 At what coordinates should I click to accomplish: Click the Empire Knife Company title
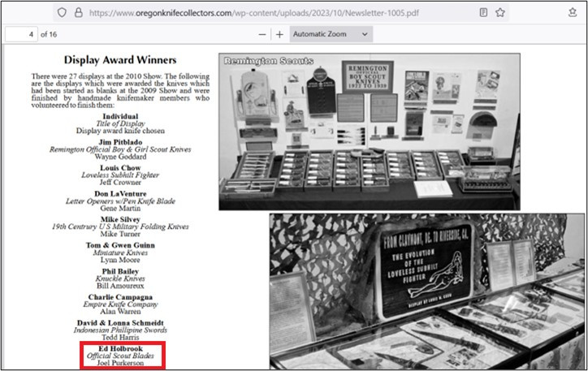(x=120, y=304)
